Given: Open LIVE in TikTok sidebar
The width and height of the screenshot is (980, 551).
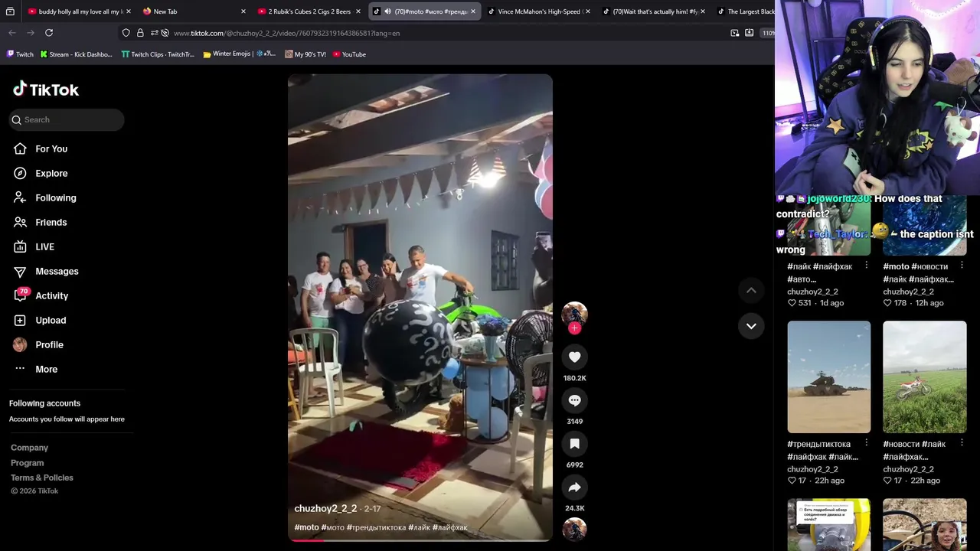Looking at the screenshot, I should (44, 246).
